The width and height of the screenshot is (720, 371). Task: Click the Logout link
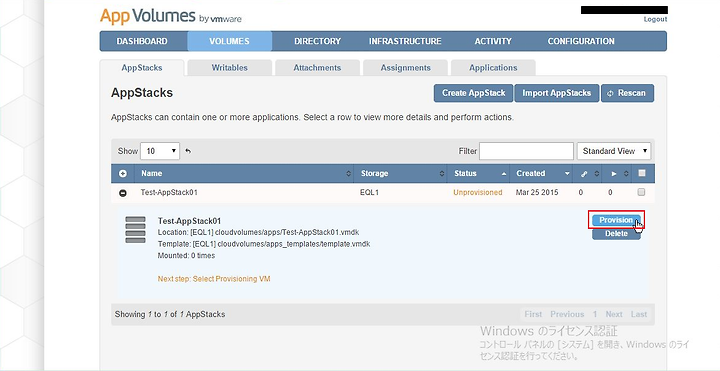(655, 19)
